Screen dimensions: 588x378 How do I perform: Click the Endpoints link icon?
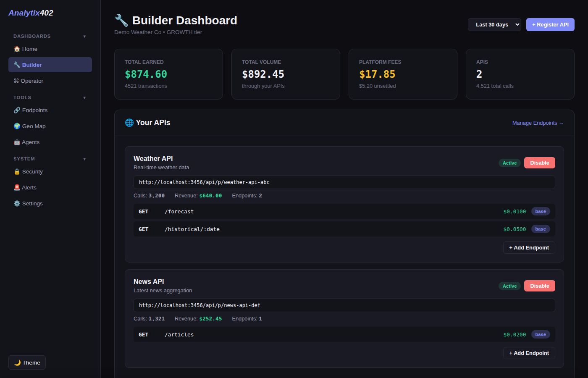[x=17, y=110]
